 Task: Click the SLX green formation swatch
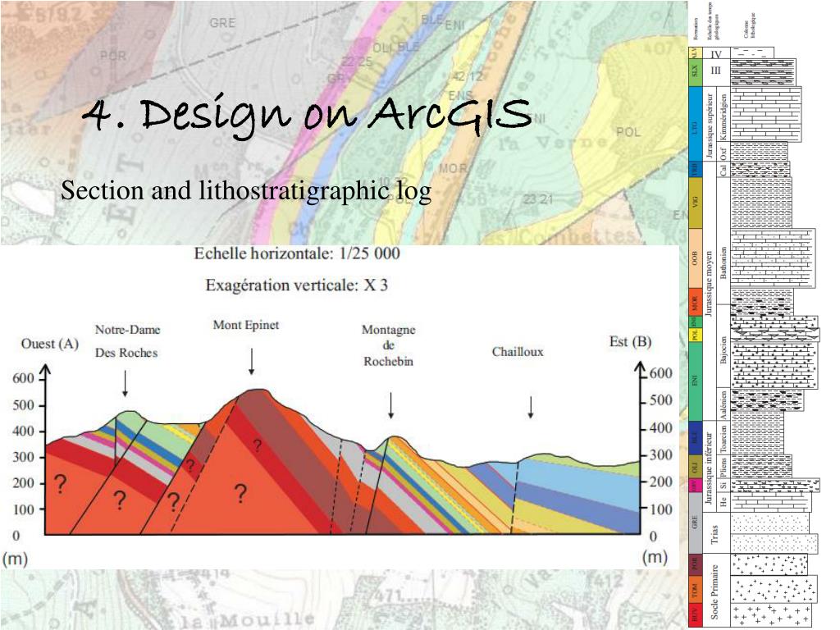pyautogui.click(x=695, y=72)
